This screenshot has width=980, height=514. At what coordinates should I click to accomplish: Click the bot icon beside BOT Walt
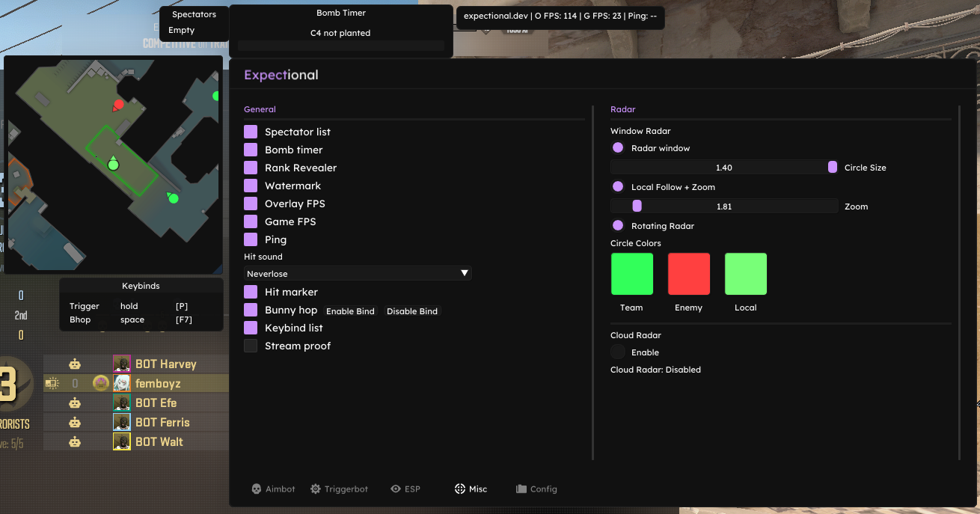point(75,441)
